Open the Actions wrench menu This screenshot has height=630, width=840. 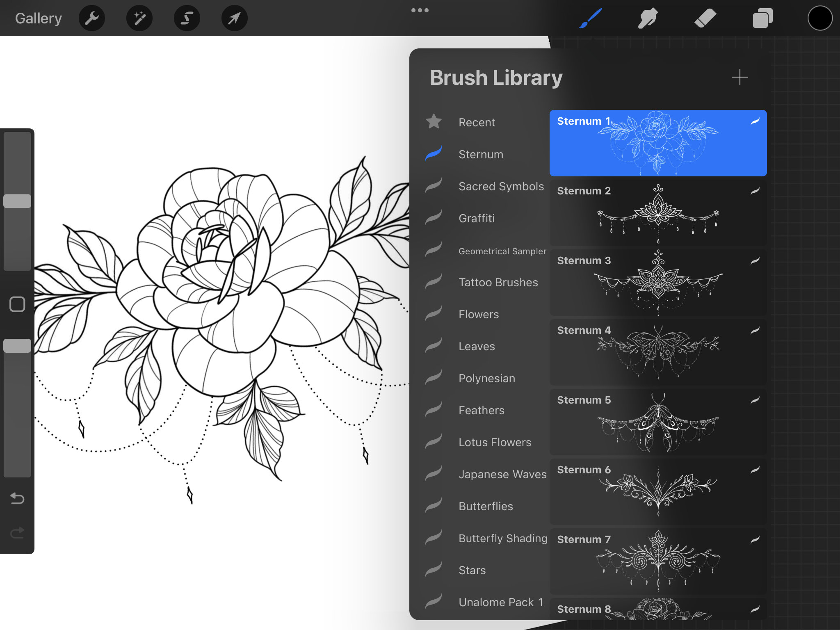(92, 18)
